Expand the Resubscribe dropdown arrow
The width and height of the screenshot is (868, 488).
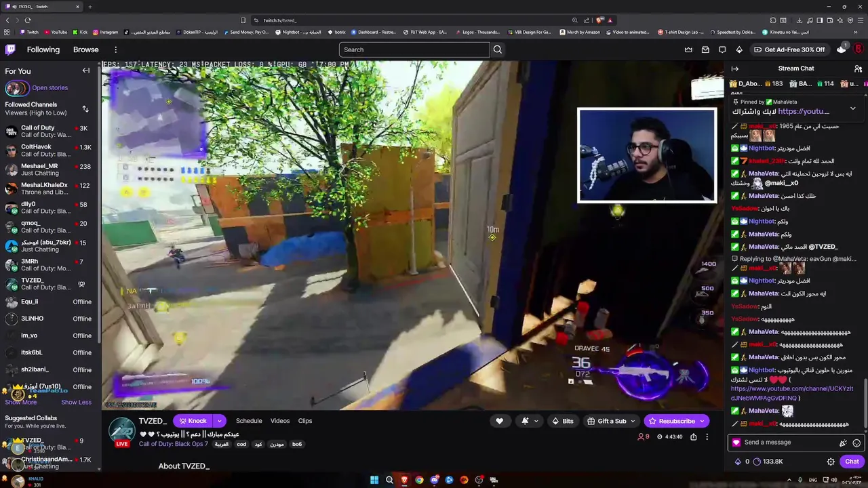click(703, 421)
